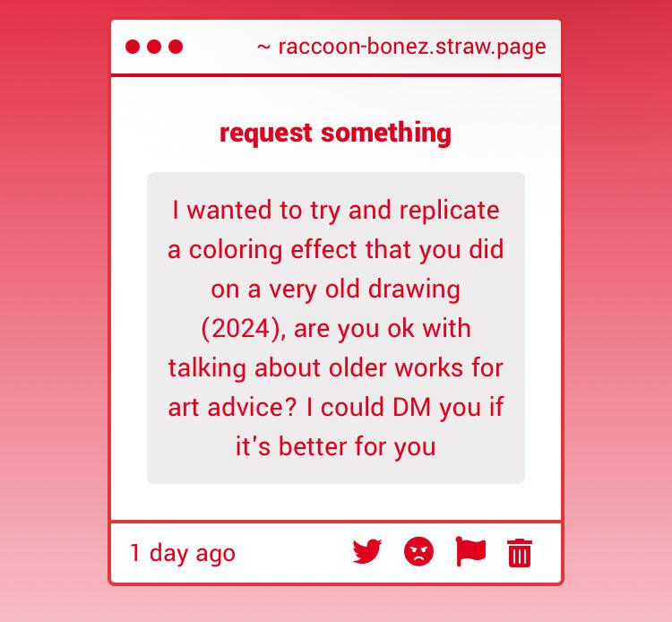The width and height of the screenshot is (672, 622).
Task: Select the rightmost of the three red dots
Action: point(176,47)
